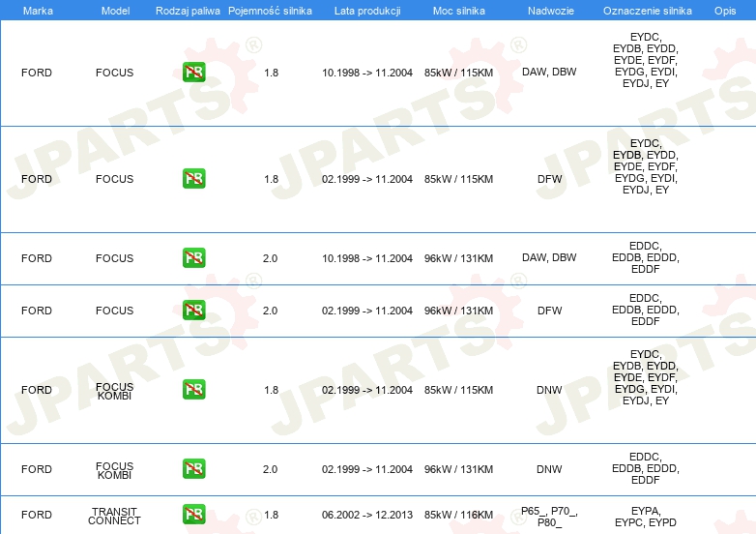Click 85kW / 115KM in Focus Kombi row
The image size is (756, 534).
tap(458, 390)
